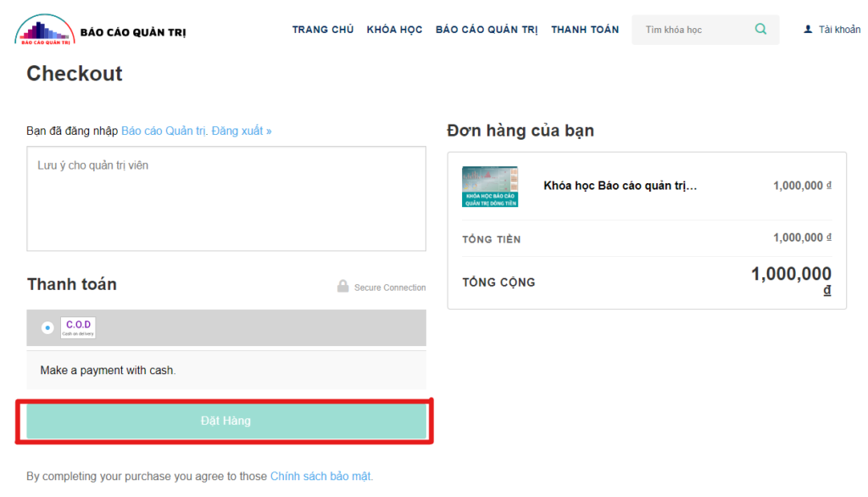Go to the KHÓA HỌC menu item

[394, 30]
